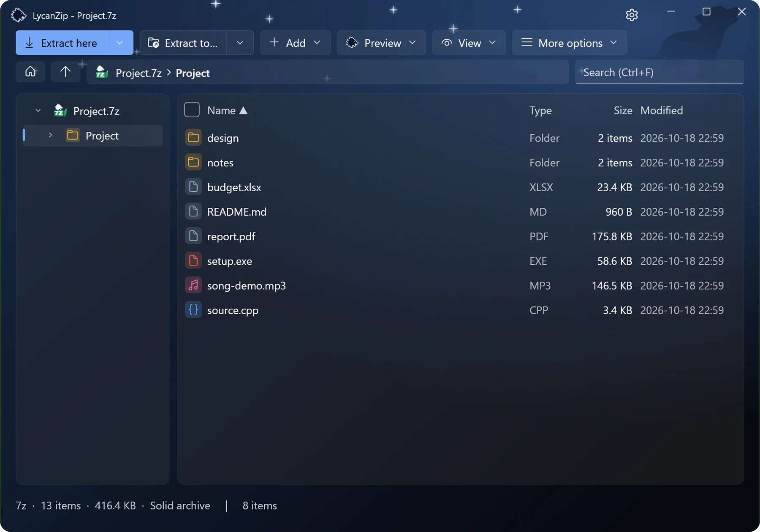Click the source.cpp code braces icon
The height and width of the screenshot is (532, 760).
click(193, 310)
